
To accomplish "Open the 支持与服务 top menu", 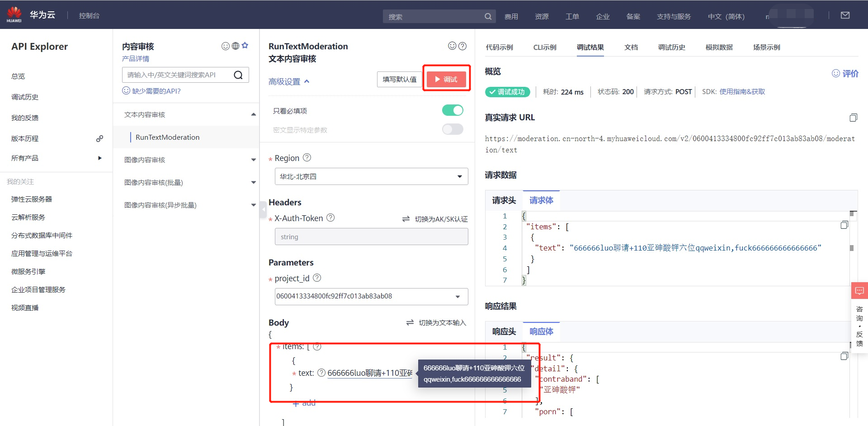I will (x=674, y=17).
